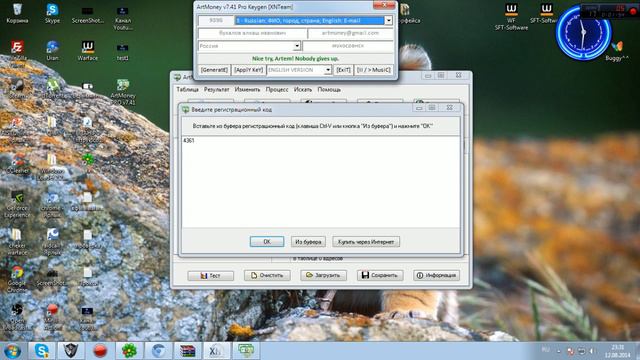Image resolution: width=640 pixels, height=360 pixels.
Task: Confirm the registration code with OK
Action: click(x=267, y=242)
